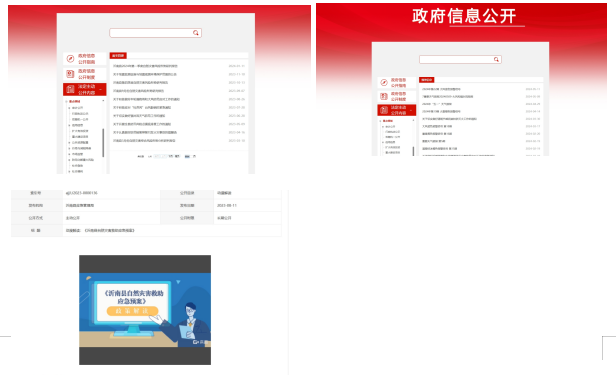Collapse 法定主动公开内容 minus sign in right page
Viewport: 616px width, 384px height.
pyautogui.click(x=411, y=110)
